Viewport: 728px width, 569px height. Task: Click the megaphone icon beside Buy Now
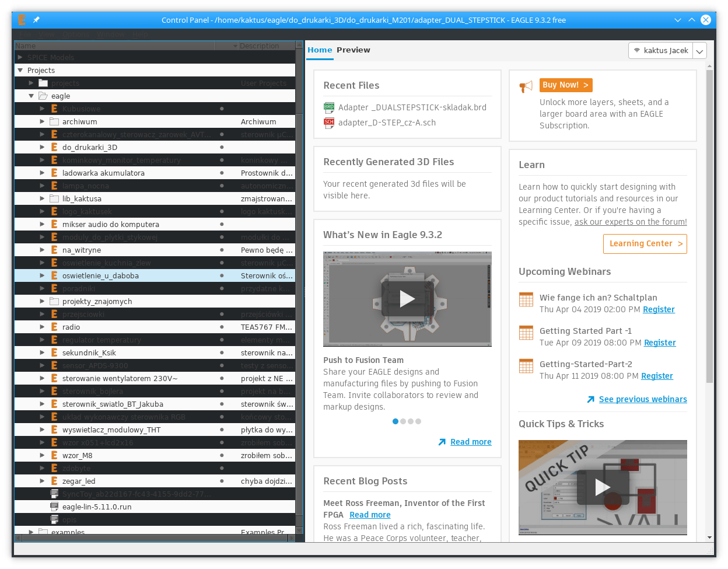click(526, 87)
